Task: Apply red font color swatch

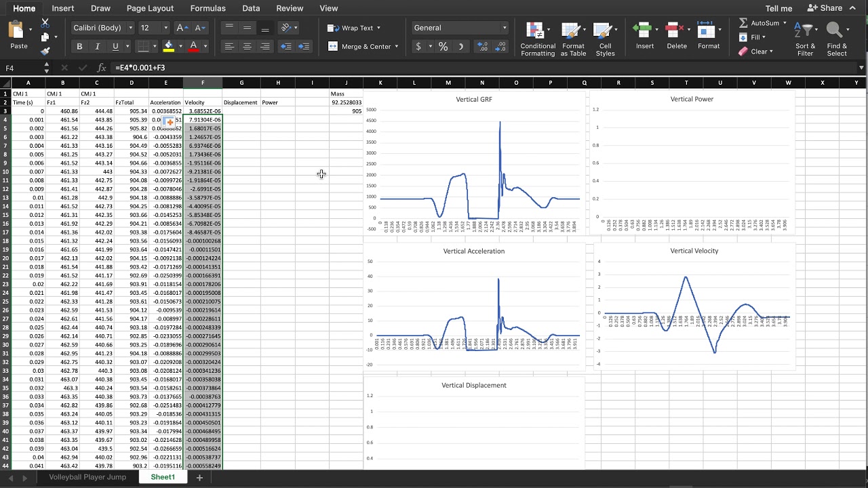Action: coord(194,46)
